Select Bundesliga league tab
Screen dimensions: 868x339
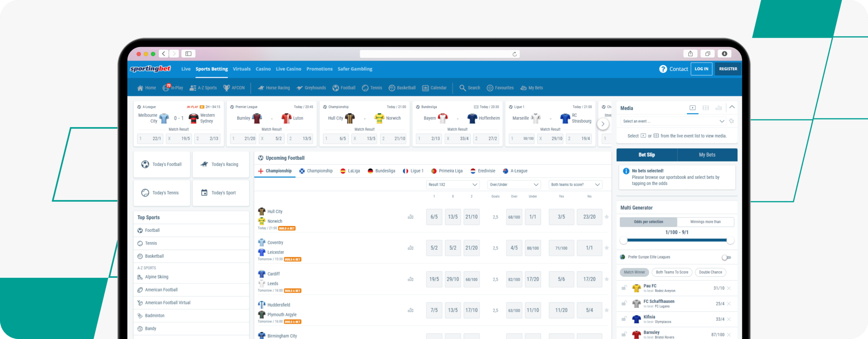382,171
